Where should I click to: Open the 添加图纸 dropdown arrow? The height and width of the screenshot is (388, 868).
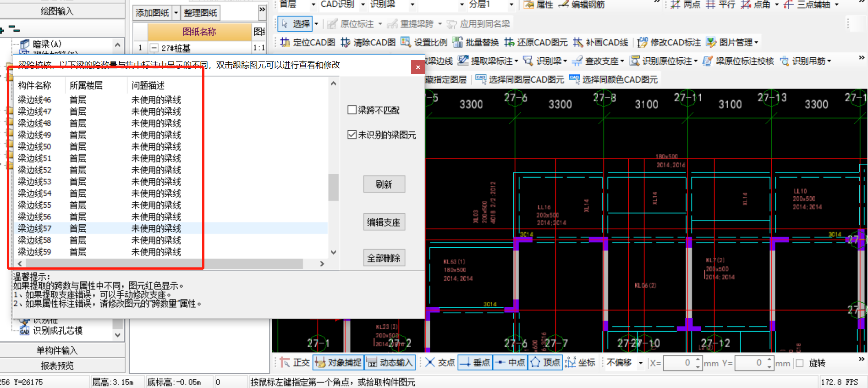click(176, 13)
